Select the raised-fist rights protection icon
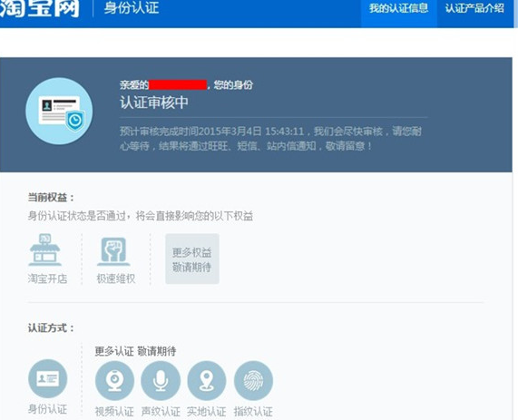The width and height of the screenshot is (518, 420). pyautogui.click(x=113, y=251)
